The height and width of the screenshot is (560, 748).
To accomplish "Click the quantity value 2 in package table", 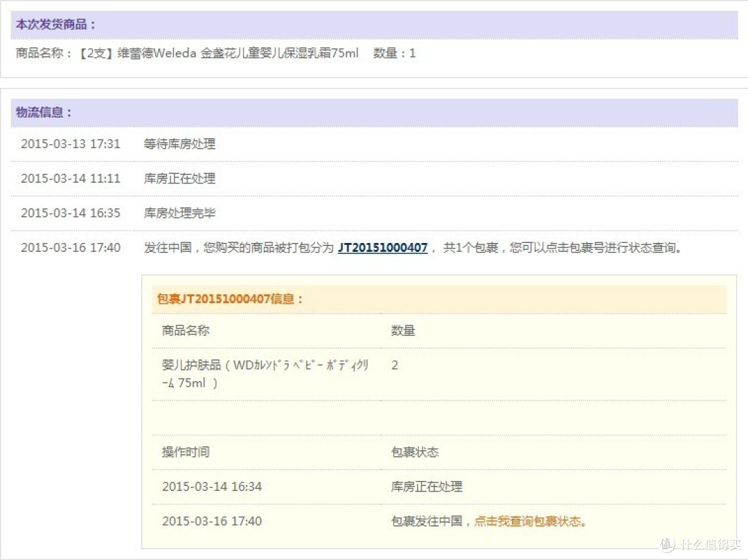I will tap(395, 365).
